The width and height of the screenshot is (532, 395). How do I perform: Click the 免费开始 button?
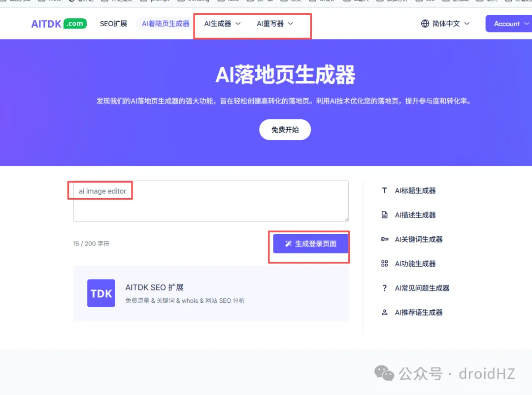(285, 130)
